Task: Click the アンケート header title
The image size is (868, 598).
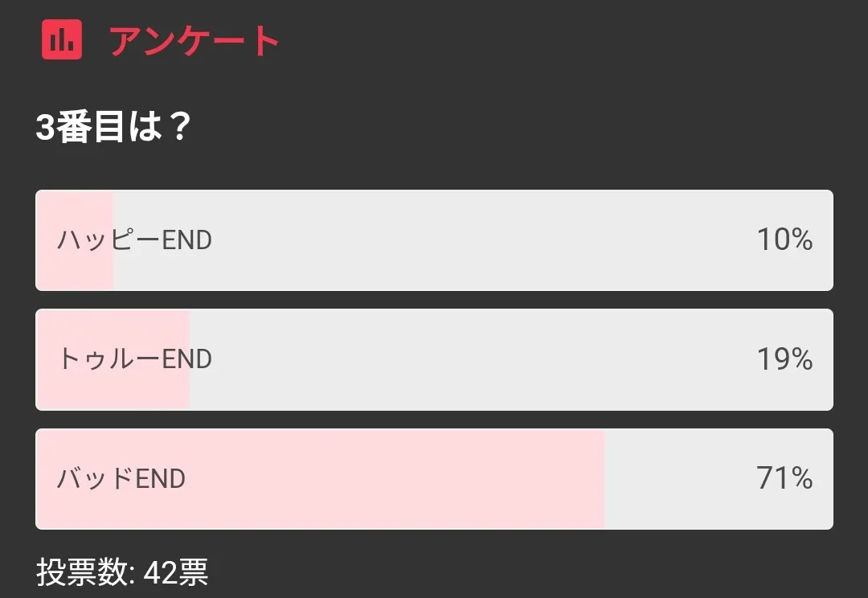Action: click(x=194, y=40)
